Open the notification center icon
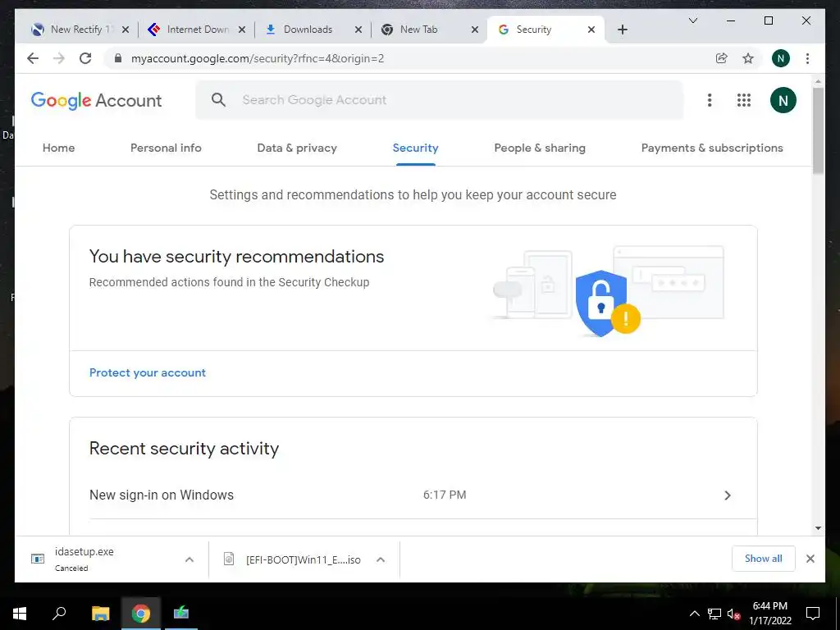Screen dimensions: 840x630 pos(813,614)
